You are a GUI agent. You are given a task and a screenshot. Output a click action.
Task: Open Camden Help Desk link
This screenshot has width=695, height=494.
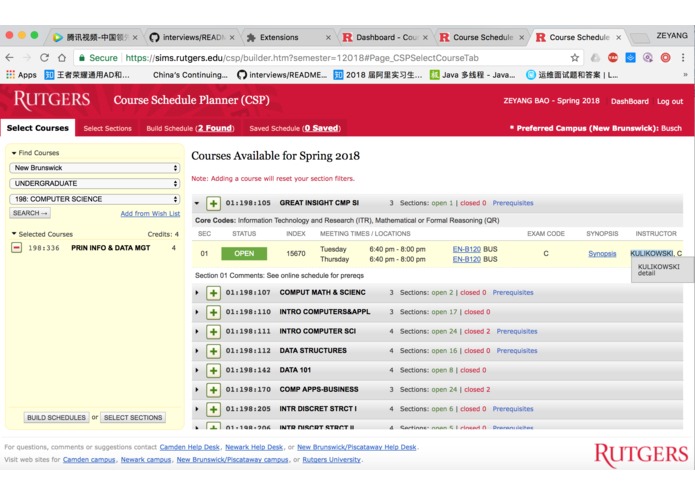(x=190, y=447)
